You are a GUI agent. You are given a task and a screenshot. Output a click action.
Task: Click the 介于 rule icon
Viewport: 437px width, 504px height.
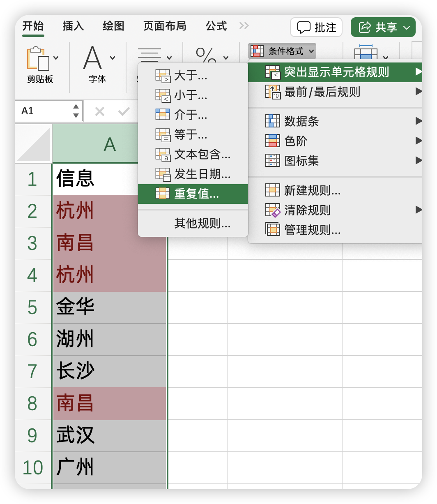click(163, 114)
